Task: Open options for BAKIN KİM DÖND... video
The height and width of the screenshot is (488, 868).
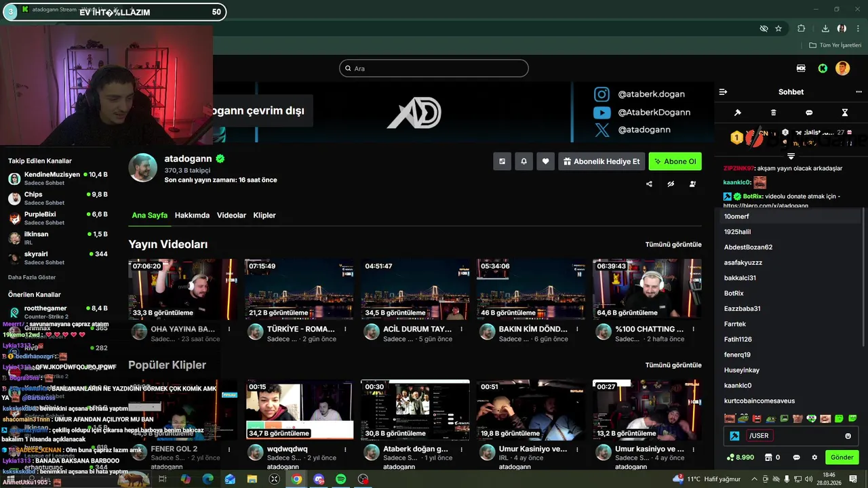Action: pos(577,329)
